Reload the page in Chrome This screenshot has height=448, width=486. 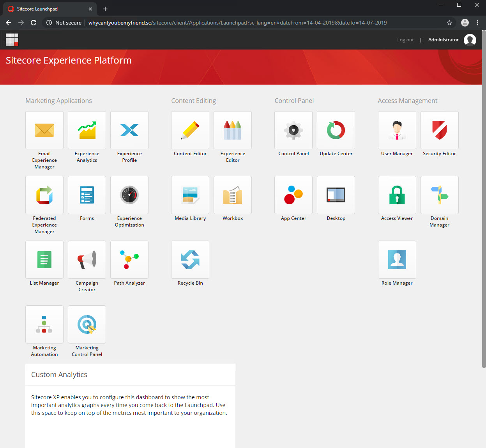tap(34, 23)
